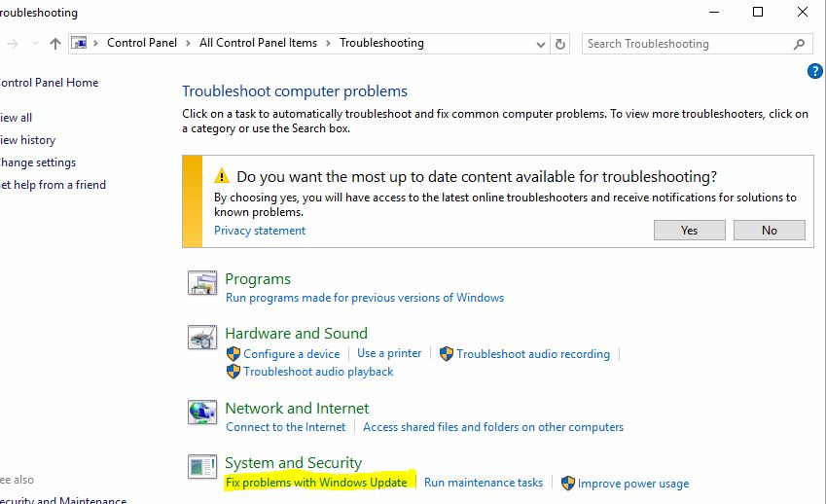Click Get help from a friend
This screenshot has height=504, width=826.
coord(53,185)
